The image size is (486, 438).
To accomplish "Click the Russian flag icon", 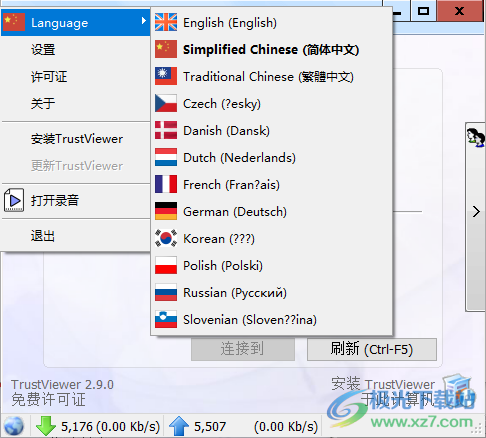I will click(x=166, y=293).
